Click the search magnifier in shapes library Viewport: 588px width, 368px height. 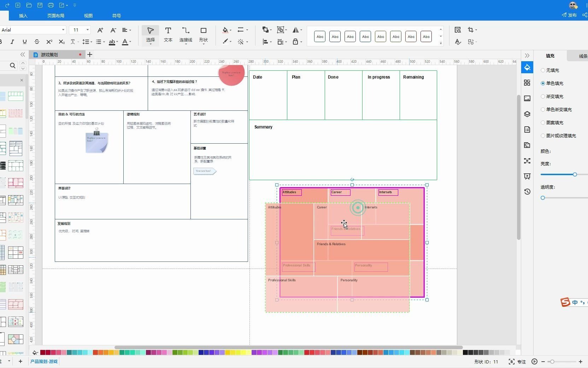[x=13, y=65]
